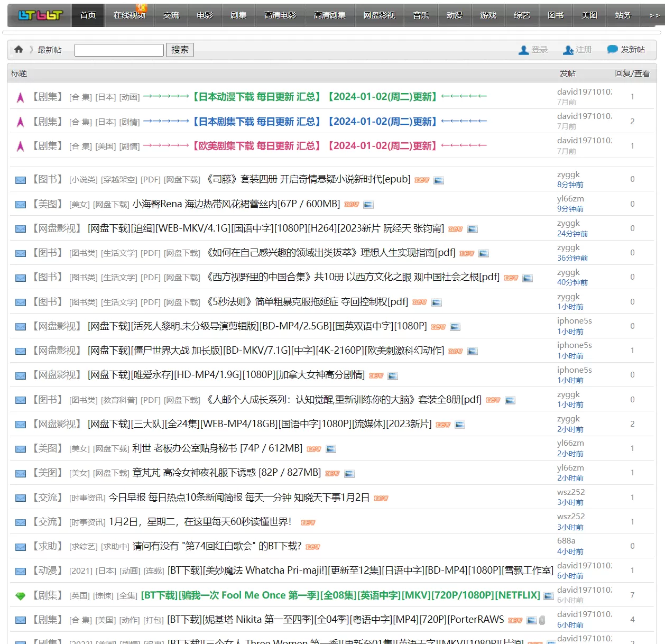Switch to the 动漫 navigation tab
Viewport: 665px width, 644px height.
455,15
